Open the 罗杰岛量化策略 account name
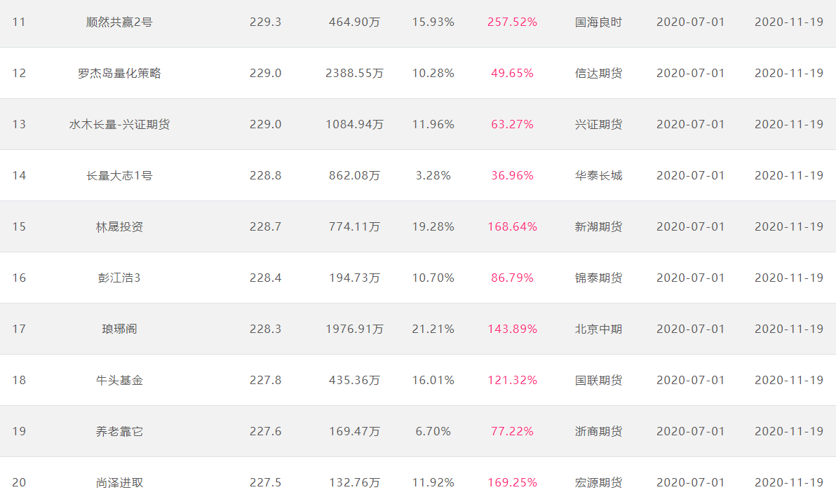 pyautogui.click(x=119, y=74)
